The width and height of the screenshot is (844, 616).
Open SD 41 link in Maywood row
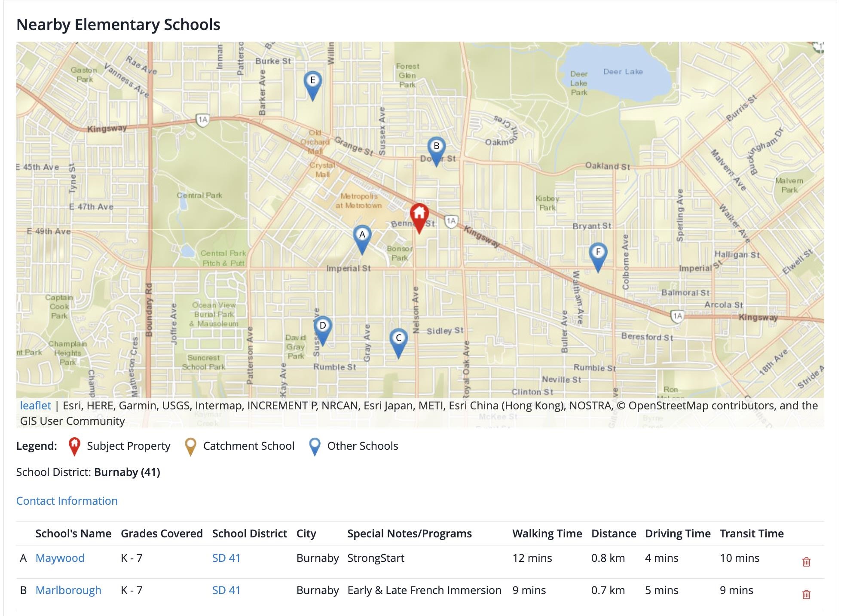[226, 558]
